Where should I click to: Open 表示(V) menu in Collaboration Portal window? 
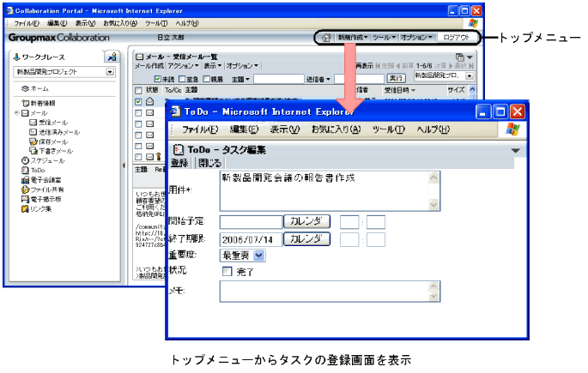coord(86,23)
